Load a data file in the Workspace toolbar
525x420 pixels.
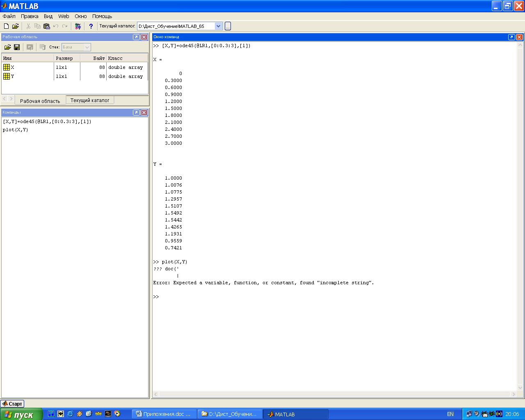tap(7, 47)
